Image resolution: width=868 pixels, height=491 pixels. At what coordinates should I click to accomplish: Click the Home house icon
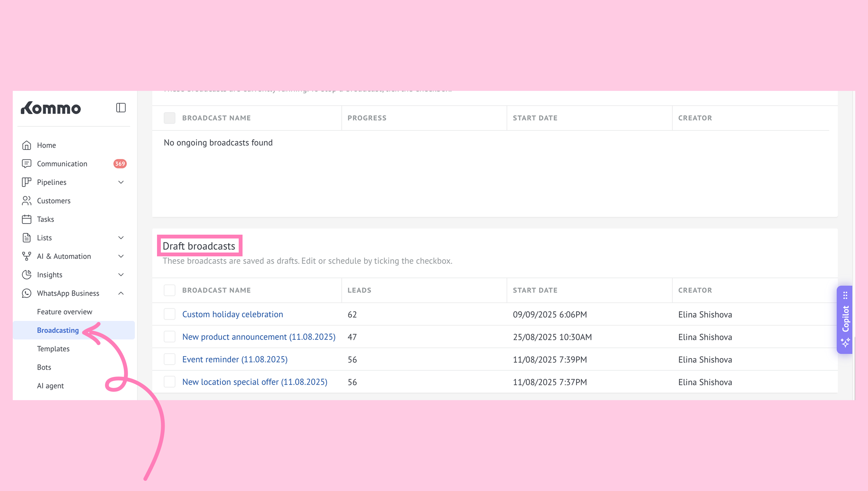27,145
